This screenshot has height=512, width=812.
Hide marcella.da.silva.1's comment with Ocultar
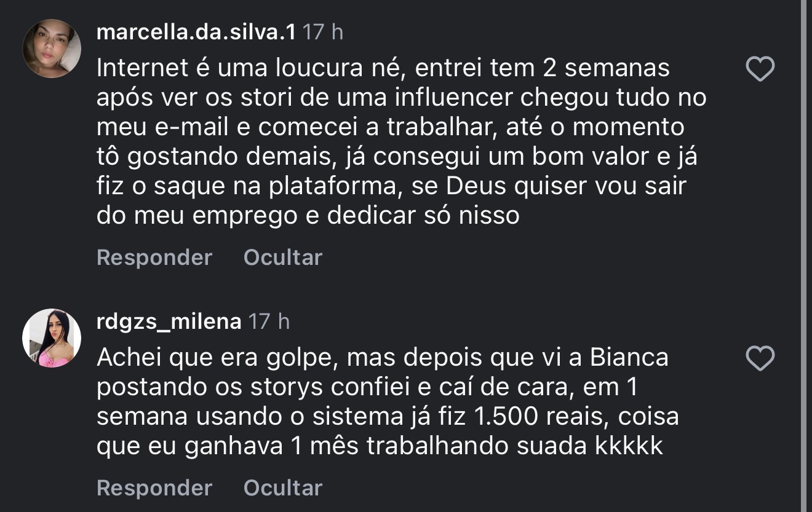coord(282,258)
